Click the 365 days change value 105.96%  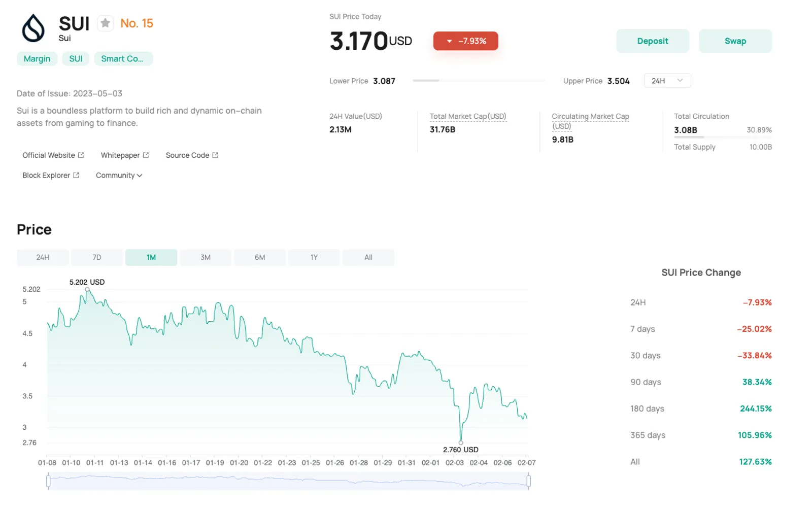click(x=755, y=435)
